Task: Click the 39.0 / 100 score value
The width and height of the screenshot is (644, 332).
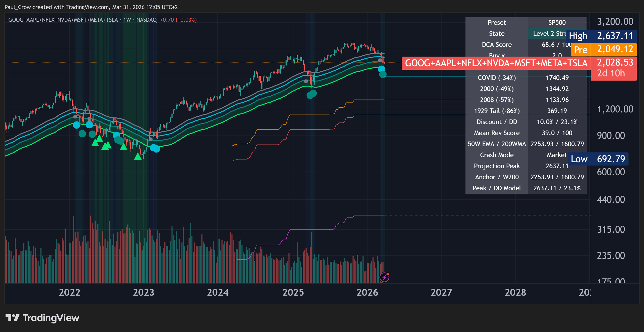Action: pyautogui.click(x=557, y=133)
